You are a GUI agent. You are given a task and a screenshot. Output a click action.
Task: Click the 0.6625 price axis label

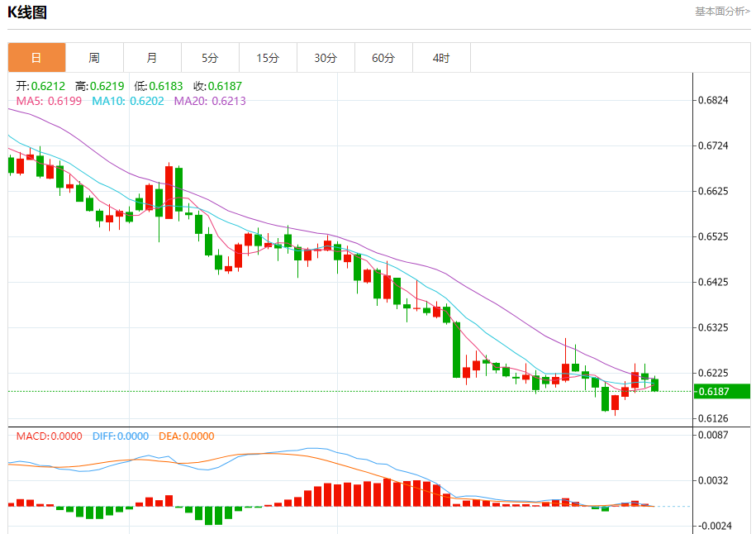(x=713, y=191)
